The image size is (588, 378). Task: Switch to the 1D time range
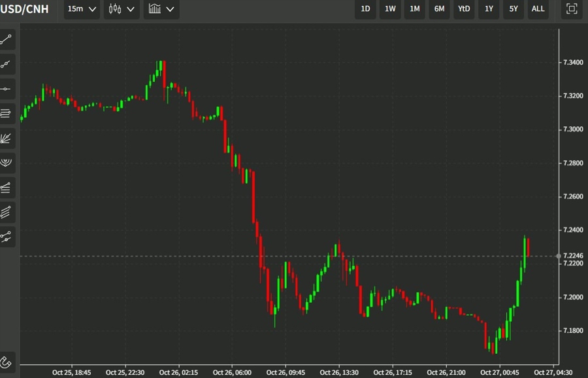coord(365,9)
